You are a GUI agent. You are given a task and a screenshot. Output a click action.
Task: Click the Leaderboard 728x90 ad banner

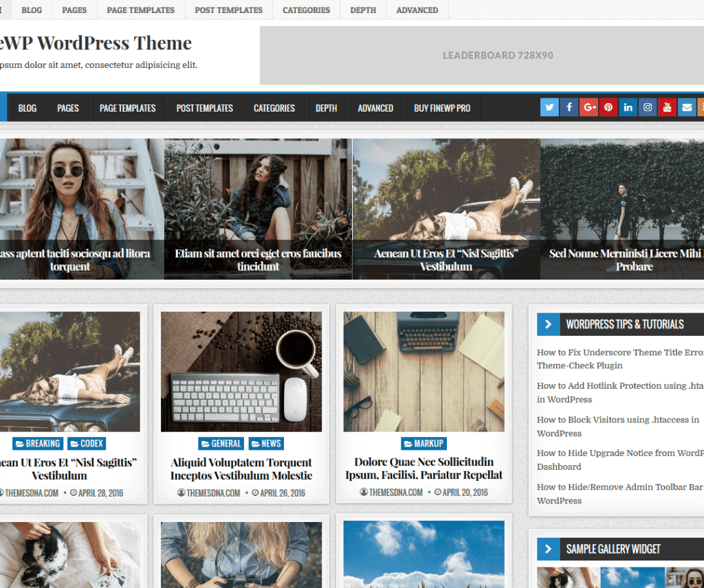coord(482,55)
